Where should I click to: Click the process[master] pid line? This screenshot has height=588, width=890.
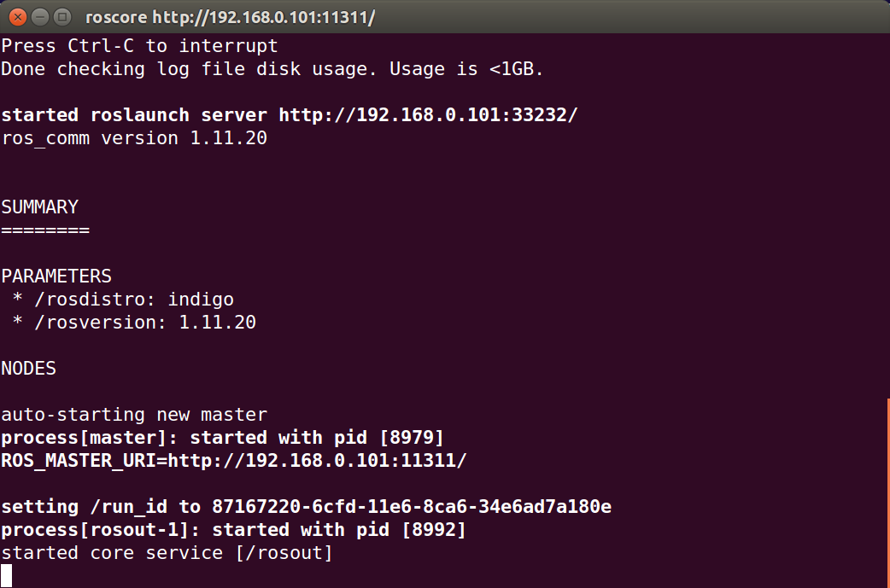coord(222,437)
